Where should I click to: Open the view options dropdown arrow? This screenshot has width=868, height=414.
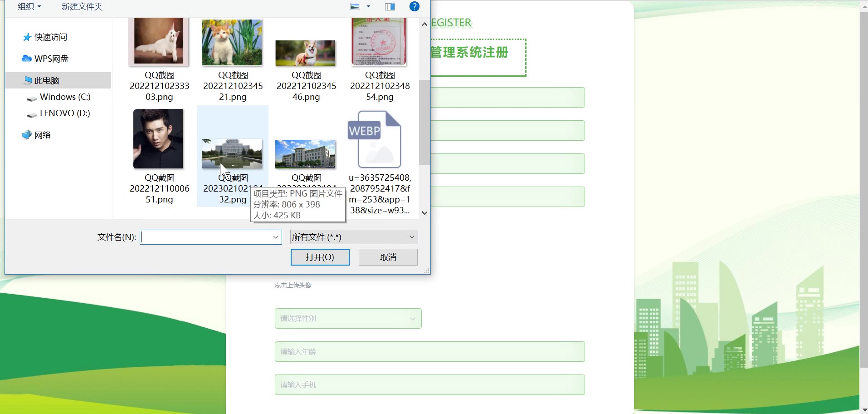click(368, 6)
